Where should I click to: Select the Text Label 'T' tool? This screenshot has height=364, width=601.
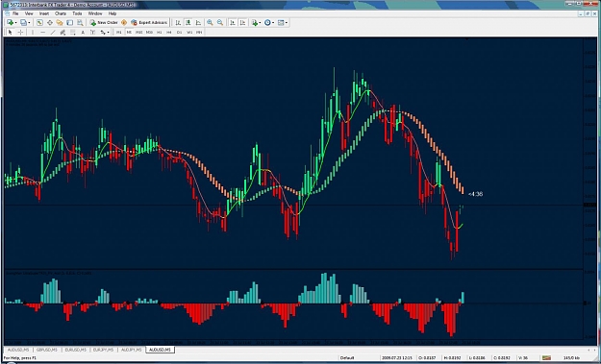coord(92,32)
